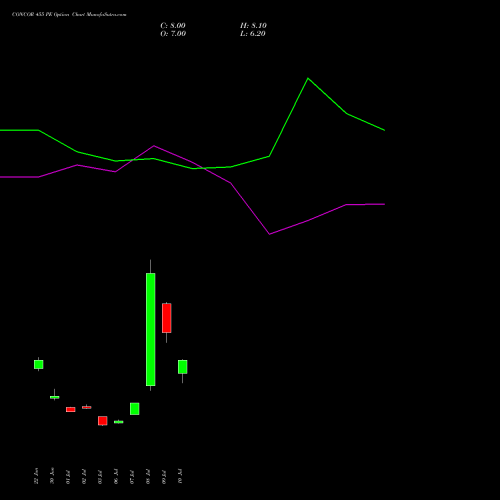500x500 pixels.
Task: Click the green candle for 07 Jul
Action: (x=135, y=409)
